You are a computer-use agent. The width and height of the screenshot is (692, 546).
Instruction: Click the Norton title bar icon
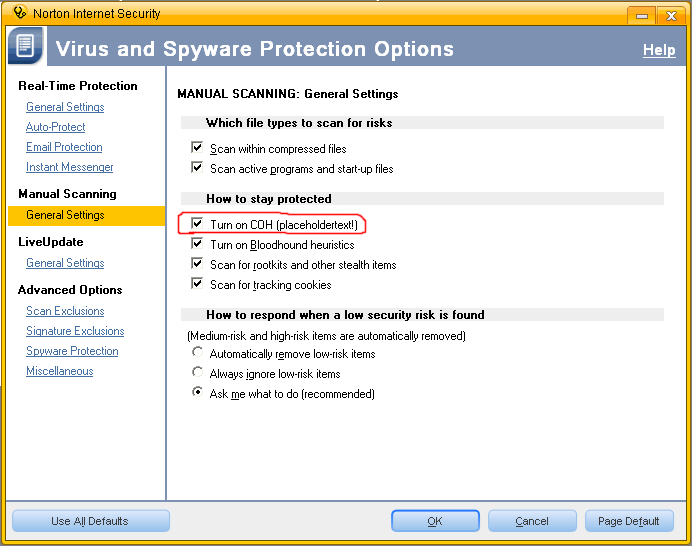tap(18, 13)
